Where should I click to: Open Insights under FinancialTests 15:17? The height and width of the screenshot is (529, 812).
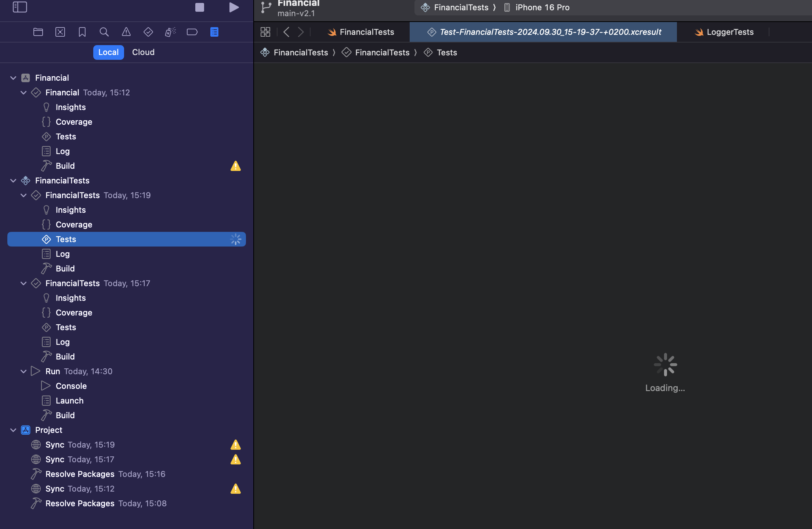(x=127, y=298)
